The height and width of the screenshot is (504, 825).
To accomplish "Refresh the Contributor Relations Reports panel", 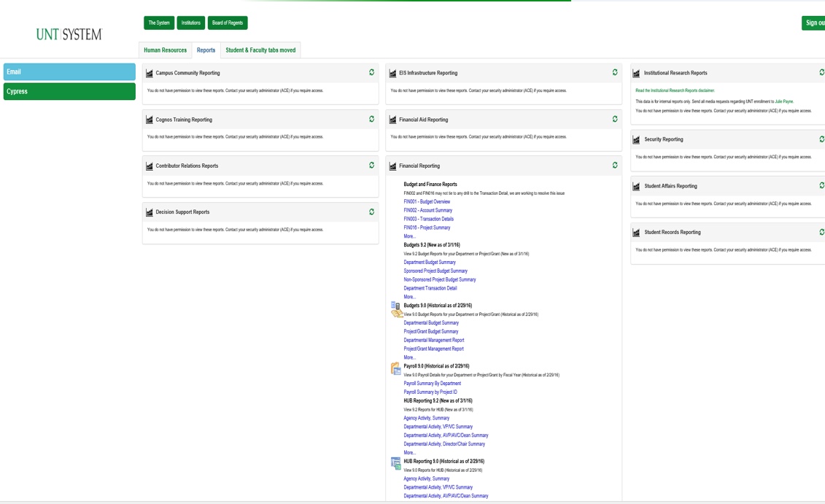I will click(371, 165).
